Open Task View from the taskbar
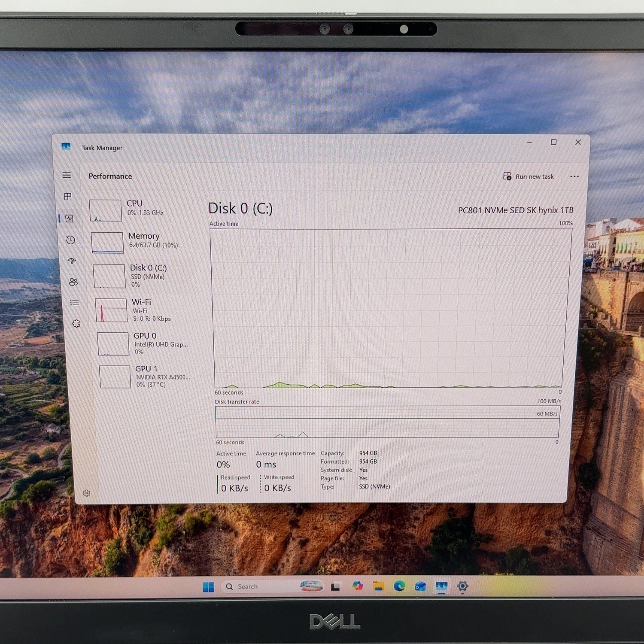 336,586
